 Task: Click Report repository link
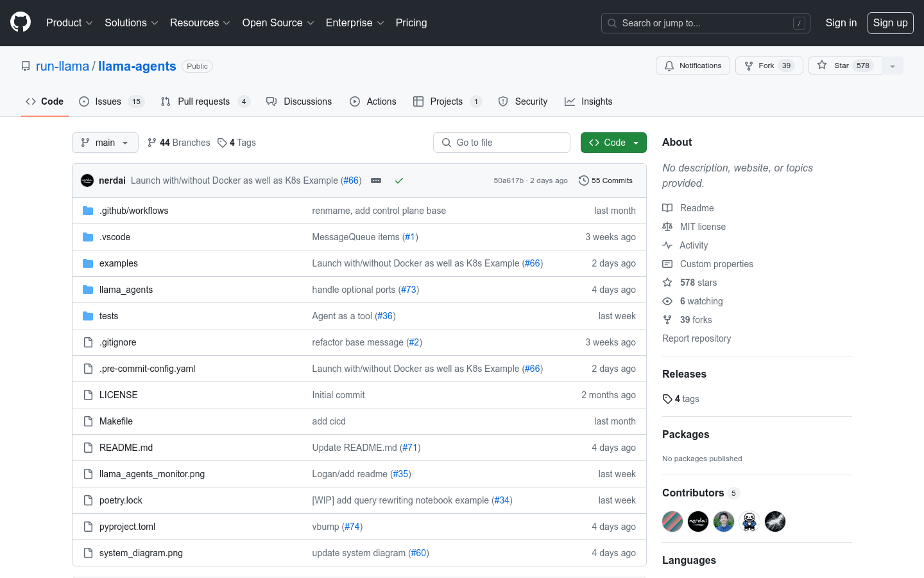coord(696,338)
